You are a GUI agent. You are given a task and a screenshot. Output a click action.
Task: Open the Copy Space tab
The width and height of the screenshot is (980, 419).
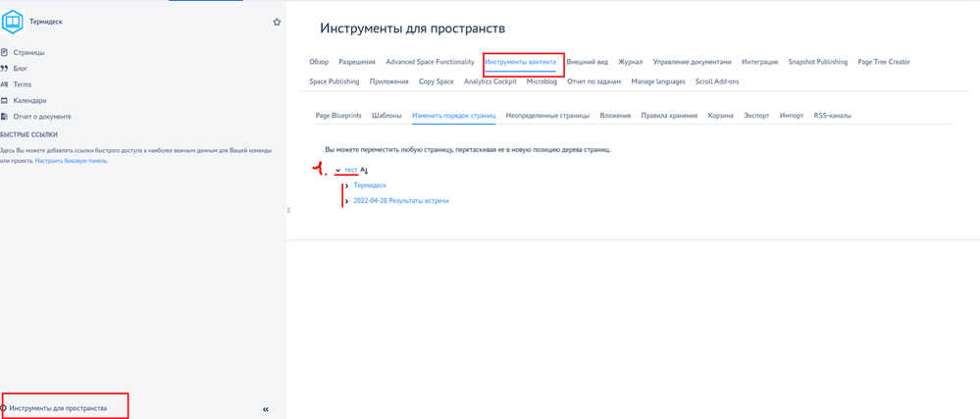[x=437, y=81]
